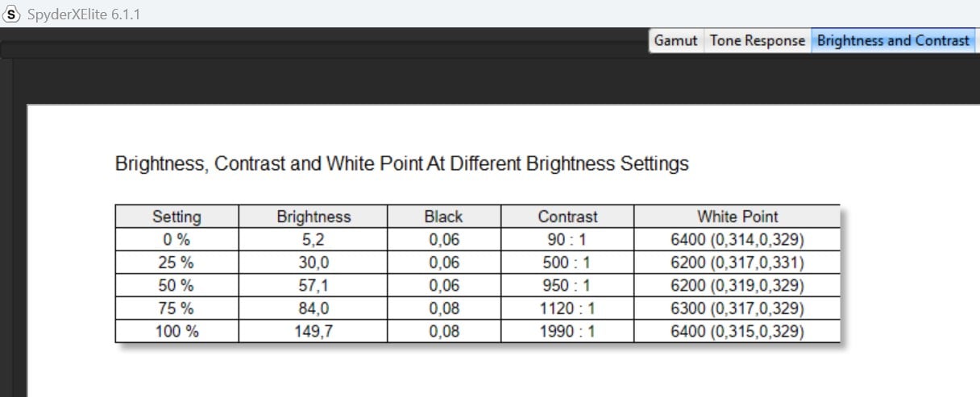The image size is (980, 397).
Task: Switch to the Gamut tab
Action: click(x=676, y=40)
